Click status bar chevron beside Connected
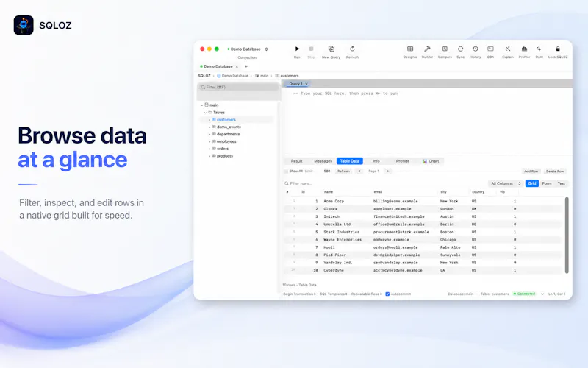 [x=542, y=294]
